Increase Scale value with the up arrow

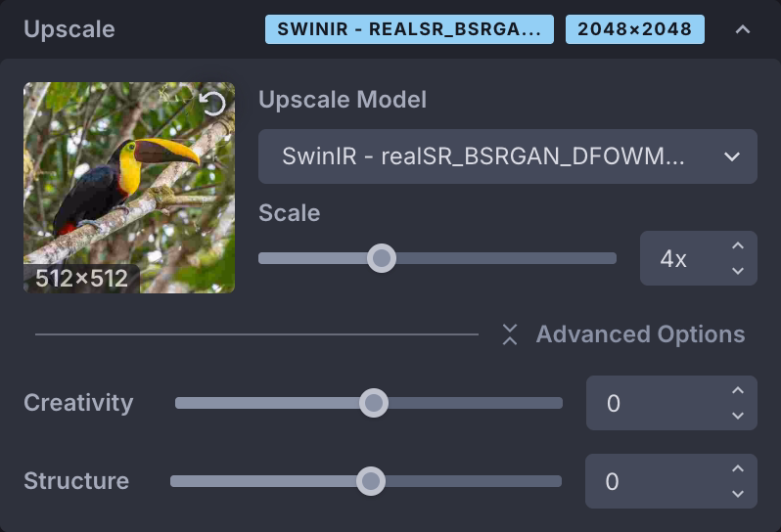tap(738, 246)
